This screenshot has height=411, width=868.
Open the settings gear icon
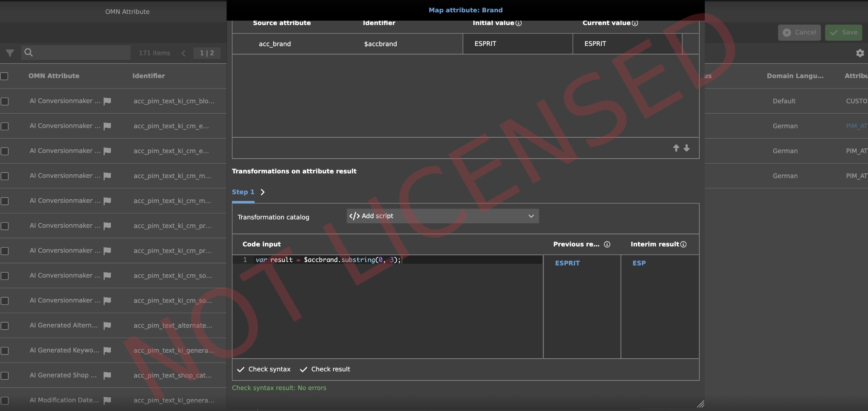[860, 53]
